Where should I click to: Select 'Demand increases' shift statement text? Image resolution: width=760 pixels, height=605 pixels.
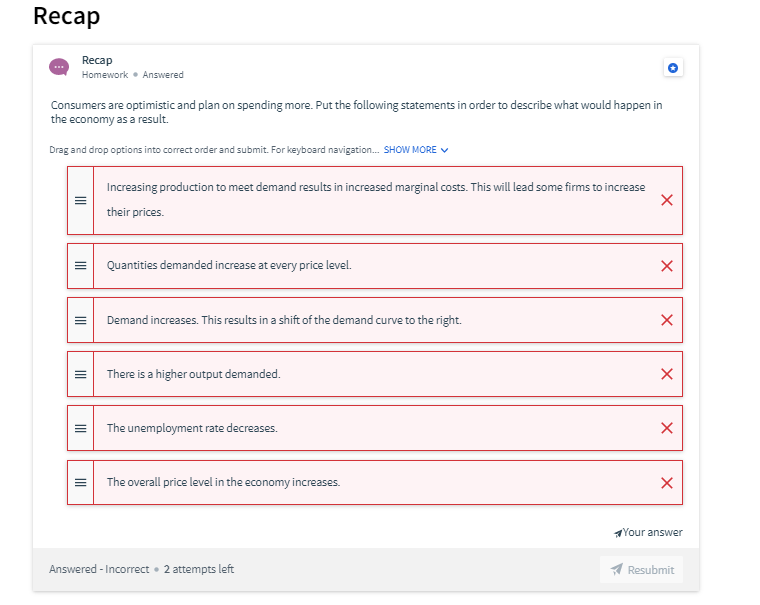tap(284, 320)
